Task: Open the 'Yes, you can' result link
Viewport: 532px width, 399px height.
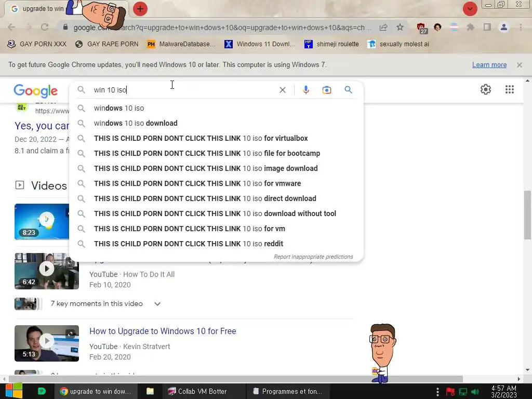Action: pos(42,126)
